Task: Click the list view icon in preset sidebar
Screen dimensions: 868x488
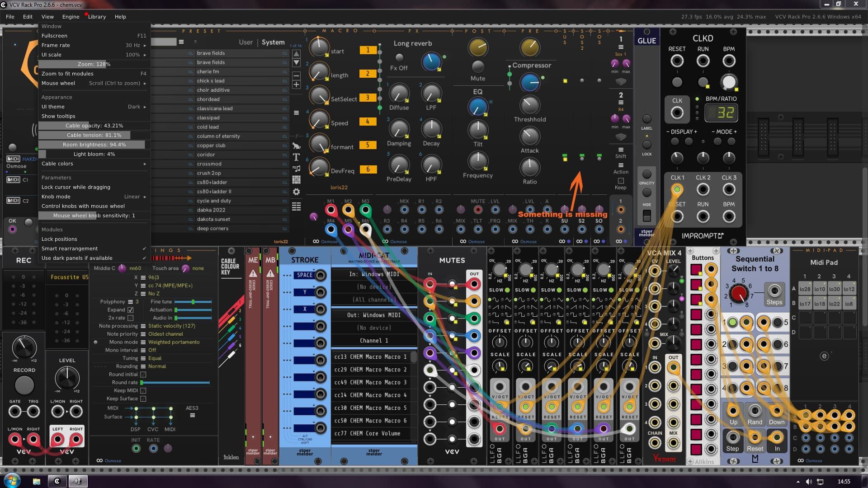Action: (x=297, y=206)
